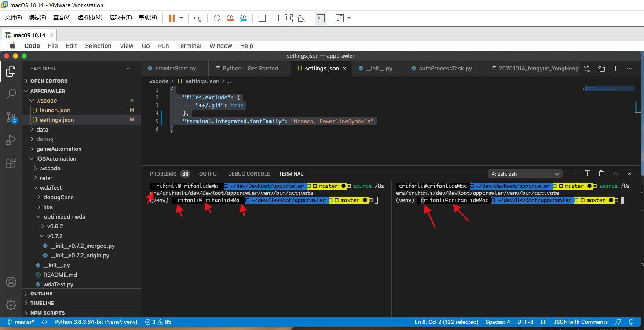Viewport: 644px width, 330px height.
Task: Open Source Control view with badge 2
Action: point(11,117)
